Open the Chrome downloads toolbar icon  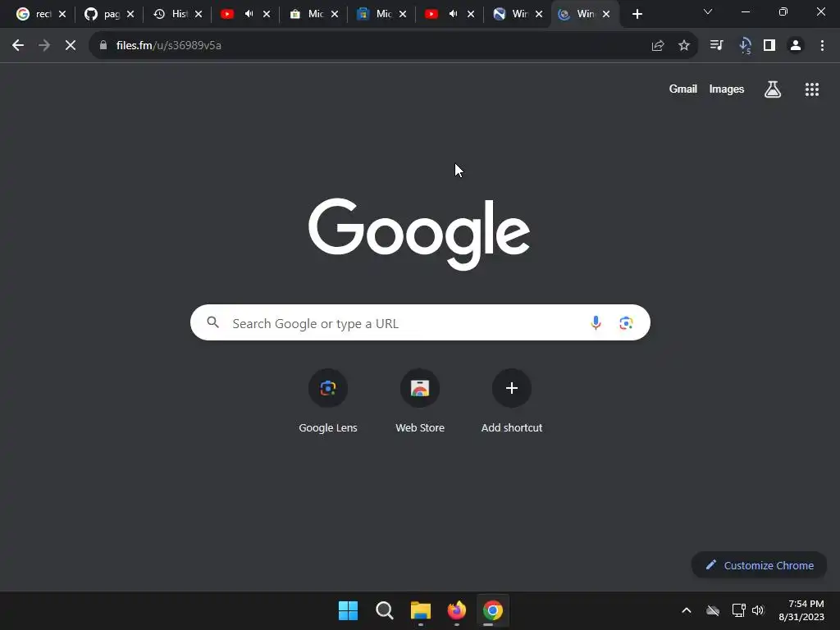coord(745,46)
